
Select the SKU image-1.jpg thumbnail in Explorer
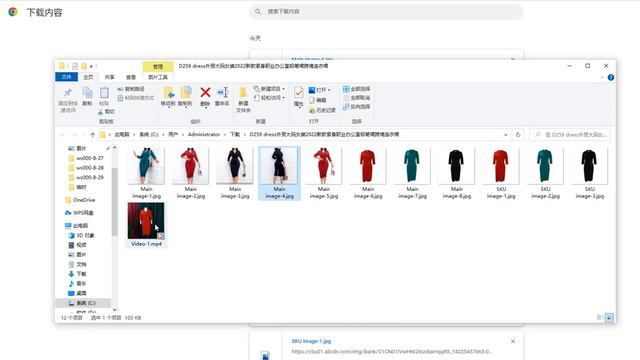(501, 173)
